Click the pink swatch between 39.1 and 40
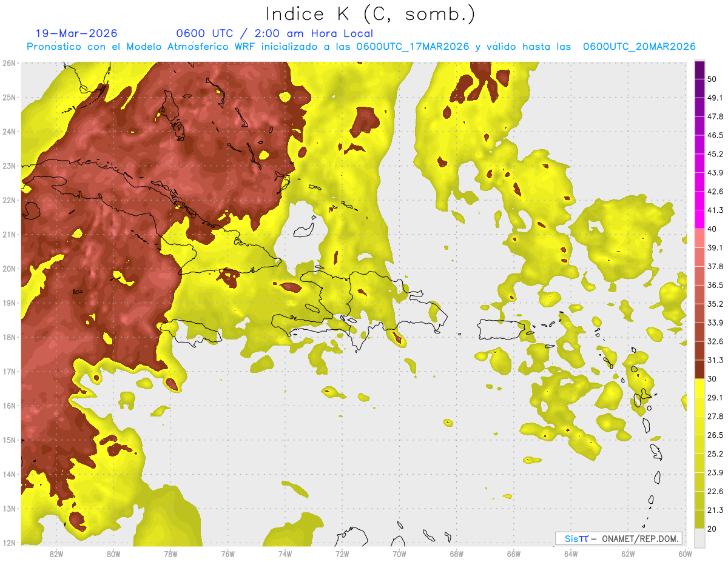Screen dimensions: 728x562 point(699,238)
